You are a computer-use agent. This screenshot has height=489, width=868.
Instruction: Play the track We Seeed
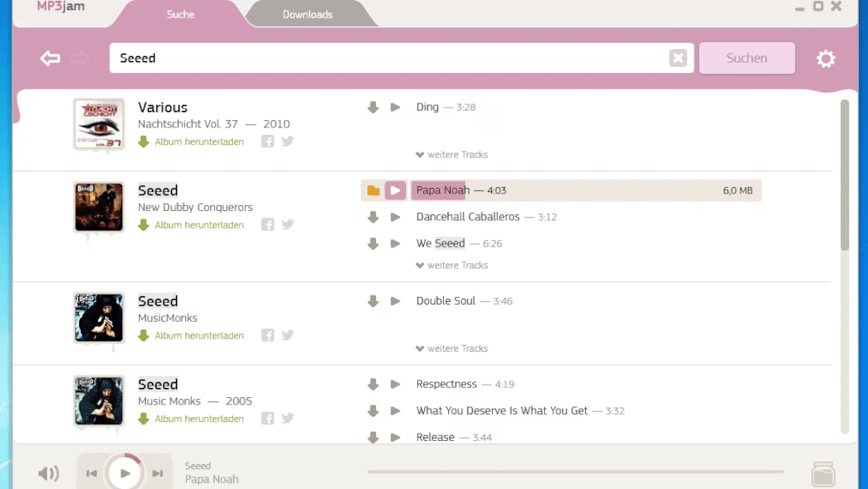(395, 243)
